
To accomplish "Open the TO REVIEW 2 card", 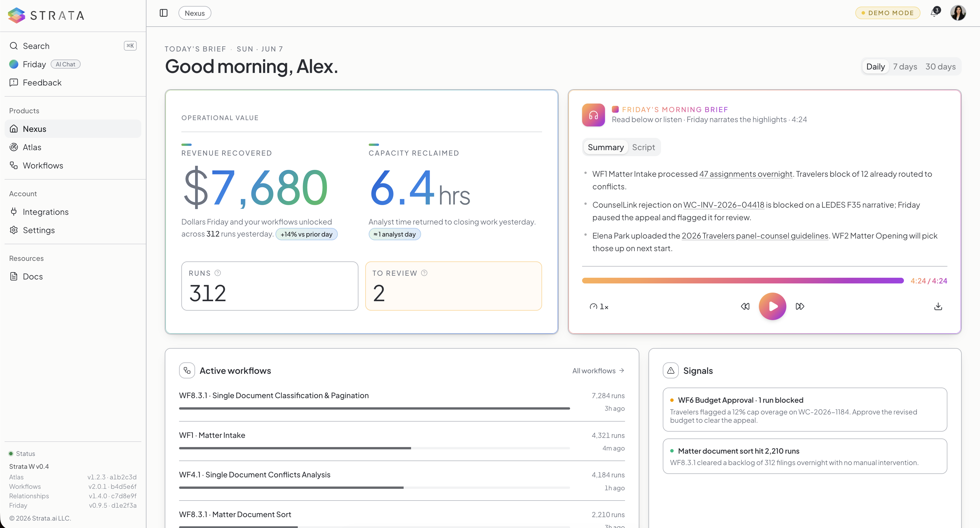I will point(453,286).
